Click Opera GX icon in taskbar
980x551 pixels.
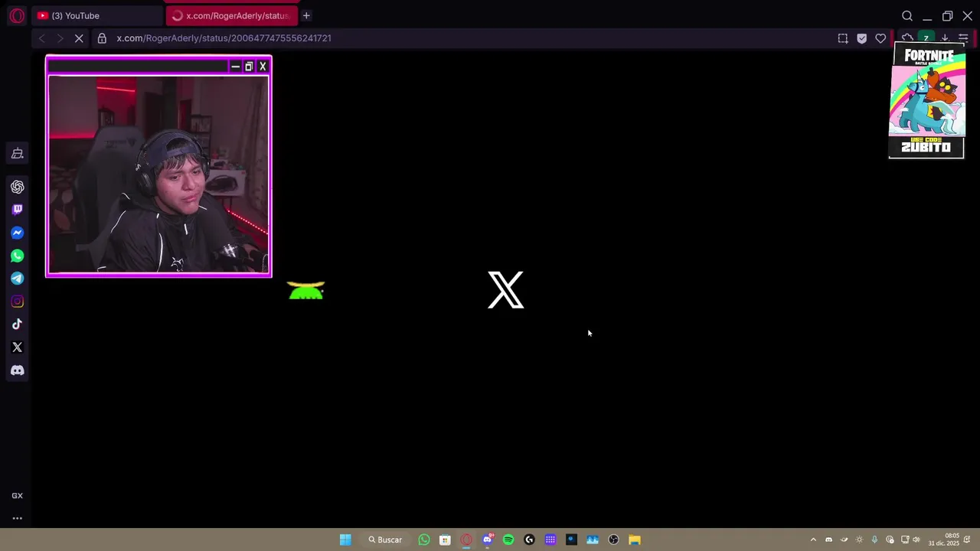[x=466, y=540]
